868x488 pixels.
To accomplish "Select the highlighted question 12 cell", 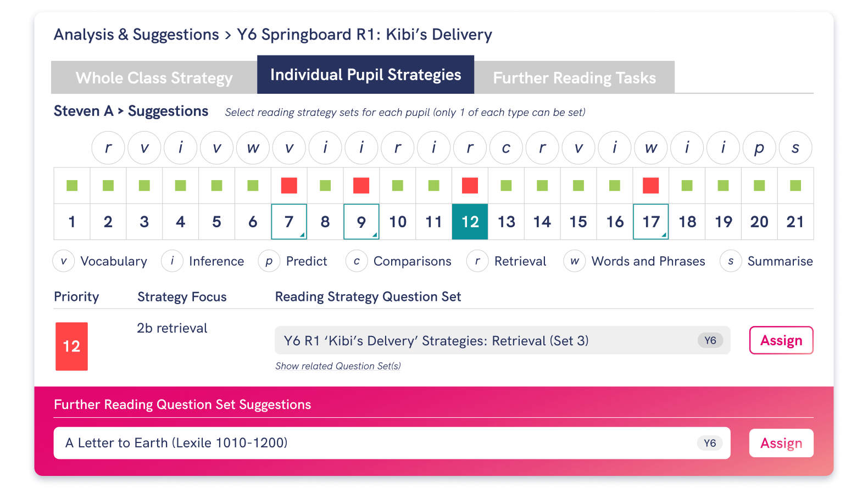I will pyautogui.click(x=470, y=222).
